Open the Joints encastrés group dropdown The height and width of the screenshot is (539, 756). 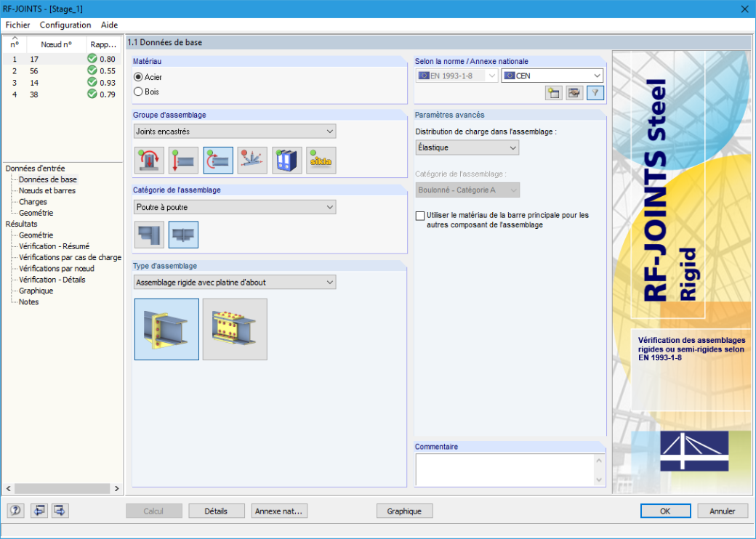(235, 131)
